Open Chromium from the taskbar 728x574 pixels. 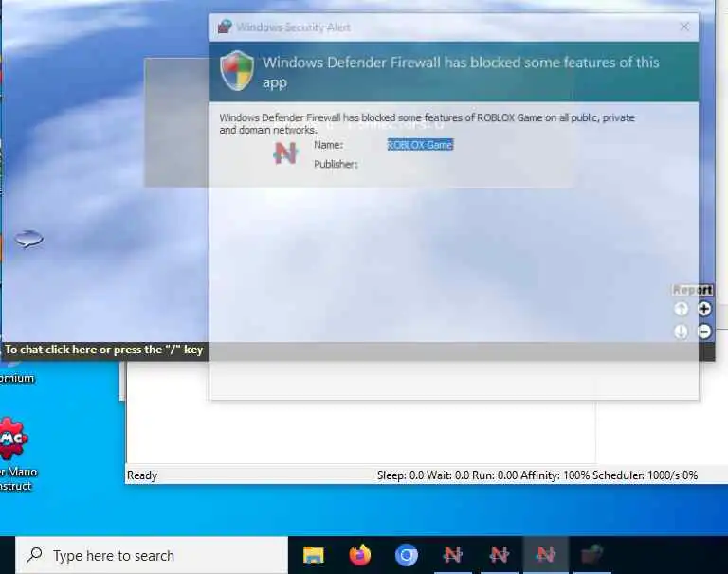pyautogui.click(x=407, y=555)
